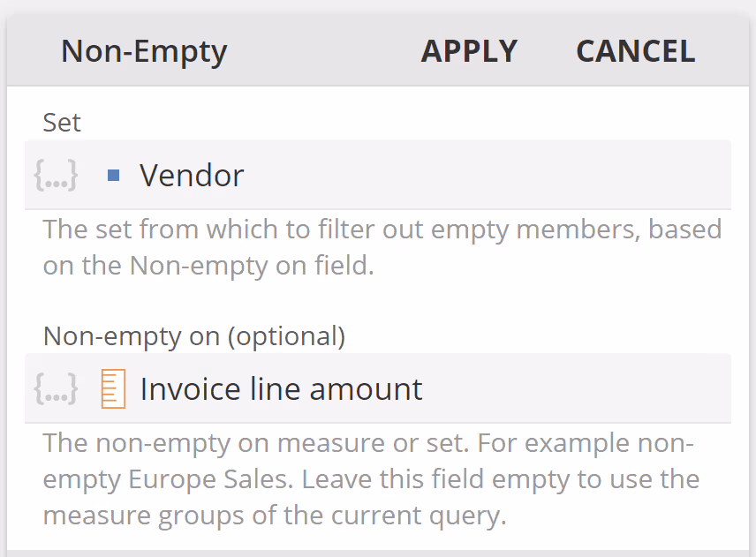The width and height of the screenshot is (756, 557).
Task: Open the braces icon beside Invoice line amount
Action: pos(56,388)
